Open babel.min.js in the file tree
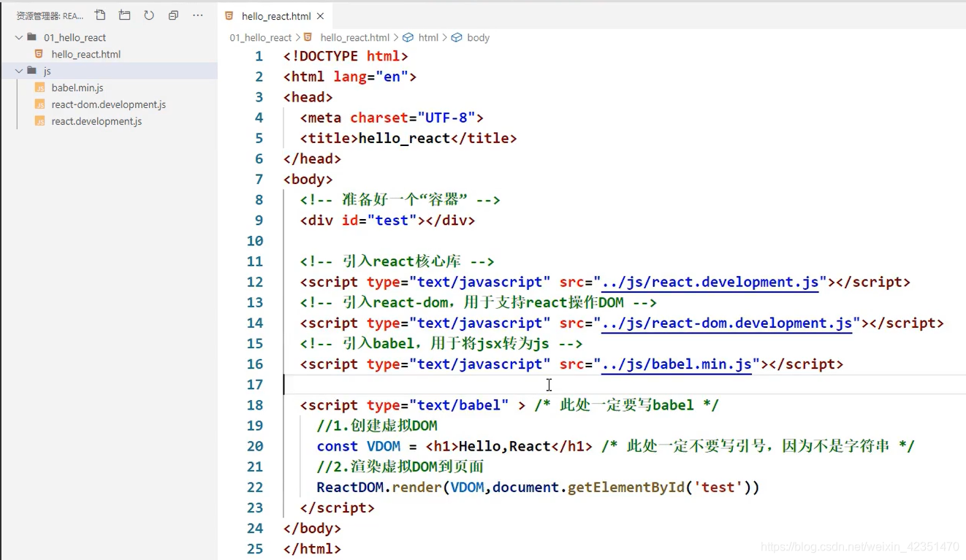The width and height of the screenshot is (966, 560). coord(77,88)
